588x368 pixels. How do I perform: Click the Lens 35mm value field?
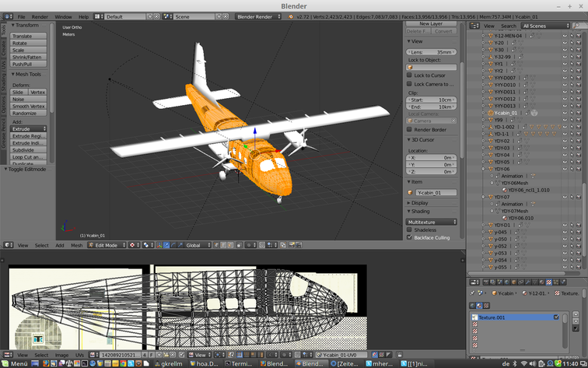click(x=432, y=52)
